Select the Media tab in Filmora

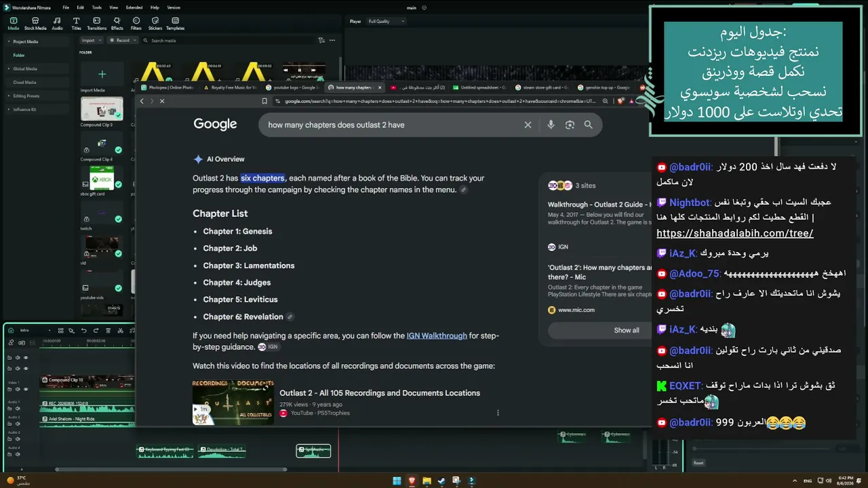click(x=14, y=24)
